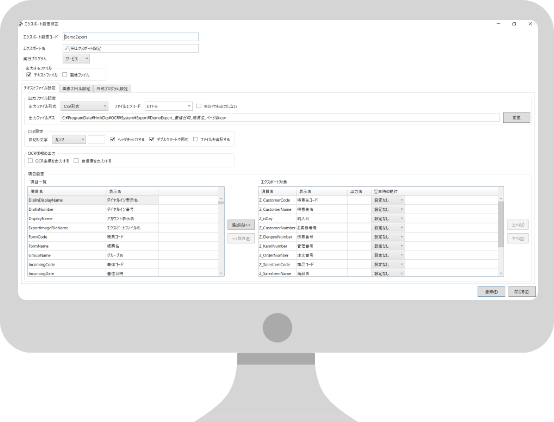Select the FormName row in the item list

[123, 246]
